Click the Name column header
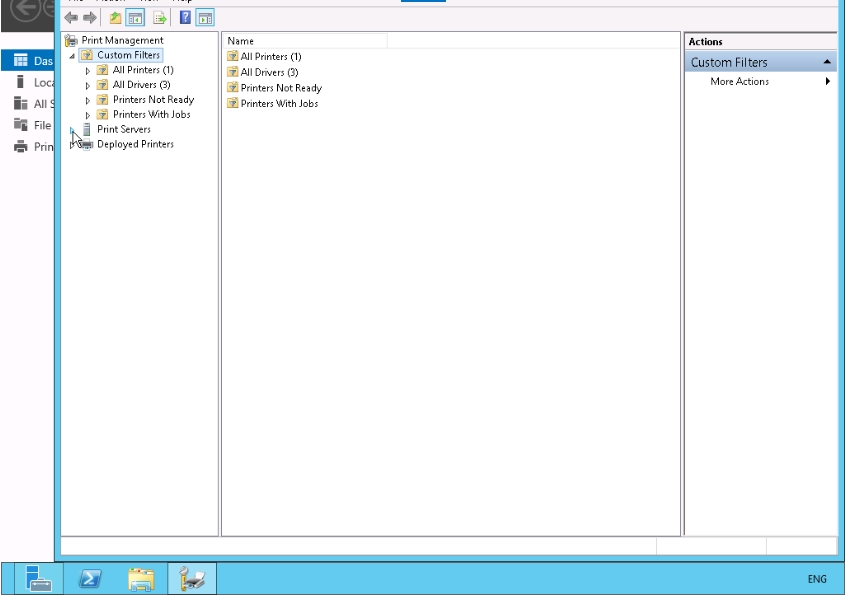This screenshot has width=848, height=595. [x=306, y=41]
